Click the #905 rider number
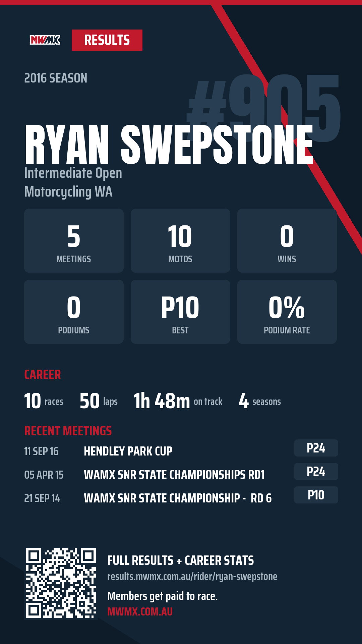362x644 pixels. click(264, 107)
